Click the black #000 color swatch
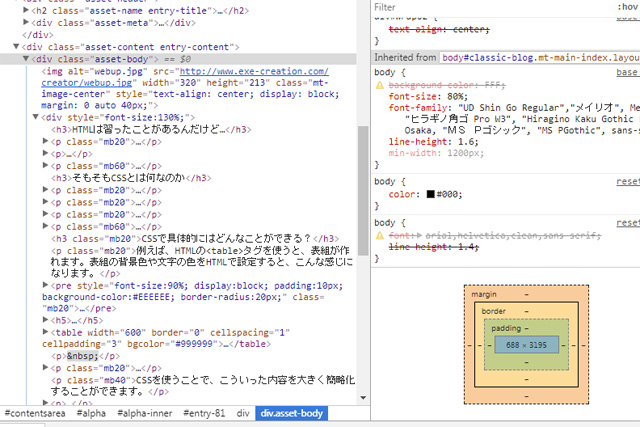The width and height of the screenshot is (640, 427). click(x=431, y=194)
